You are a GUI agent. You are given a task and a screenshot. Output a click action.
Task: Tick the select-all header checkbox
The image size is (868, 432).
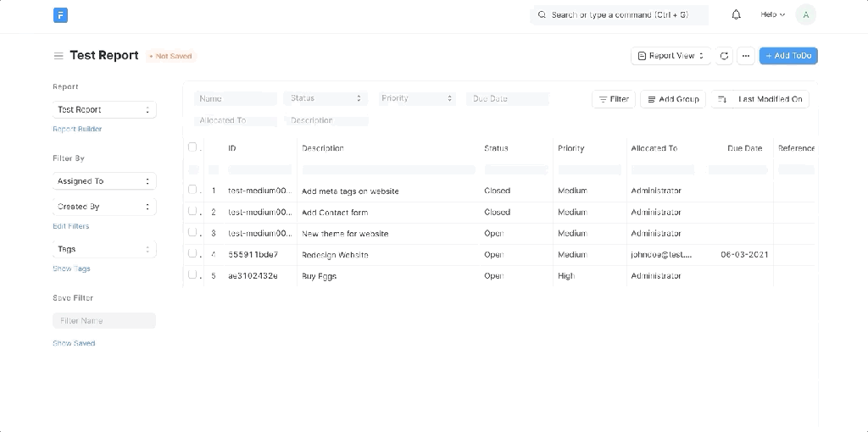point(192,147)
